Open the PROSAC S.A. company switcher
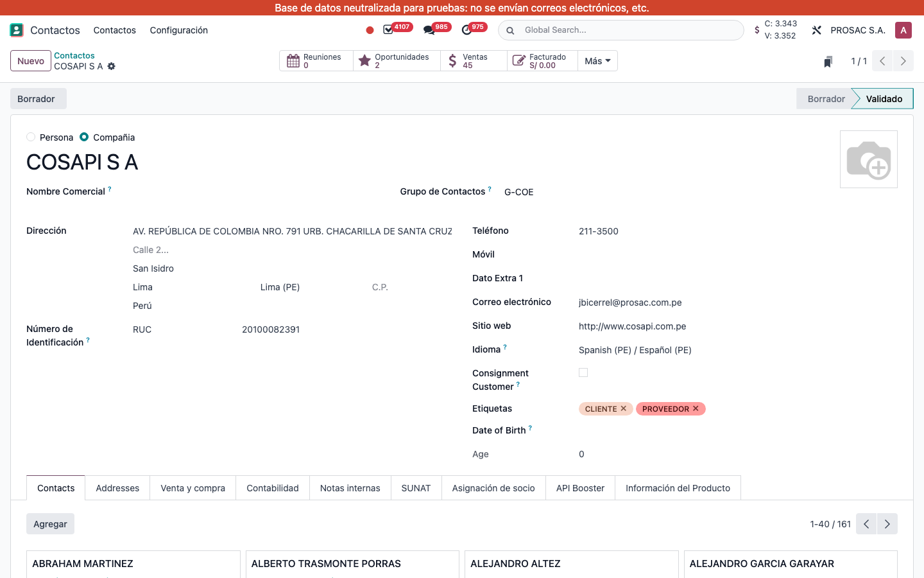 click(858, 30)
